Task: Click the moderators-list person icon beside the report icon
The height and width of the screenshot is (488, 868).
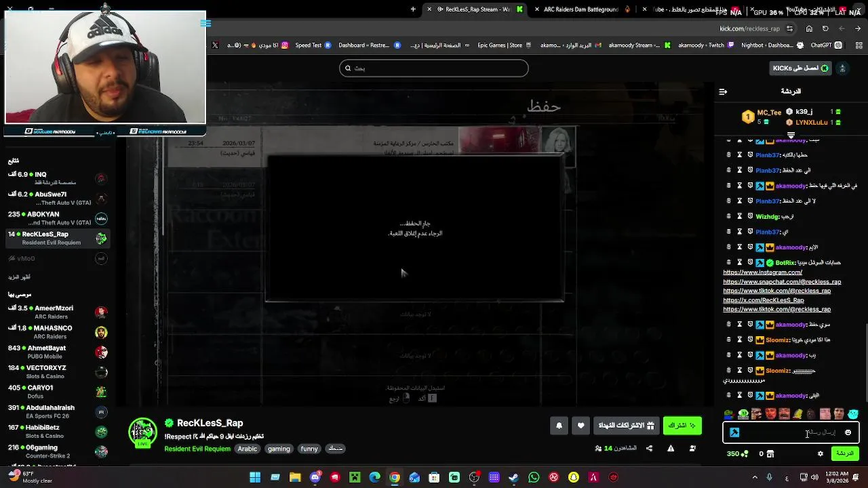Action: [x=692, y=448]
